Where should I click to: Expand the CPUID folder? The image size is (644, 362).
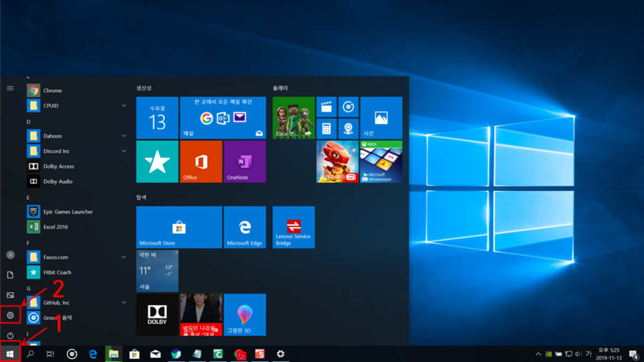pyautogui.click(x=123, y=106)
